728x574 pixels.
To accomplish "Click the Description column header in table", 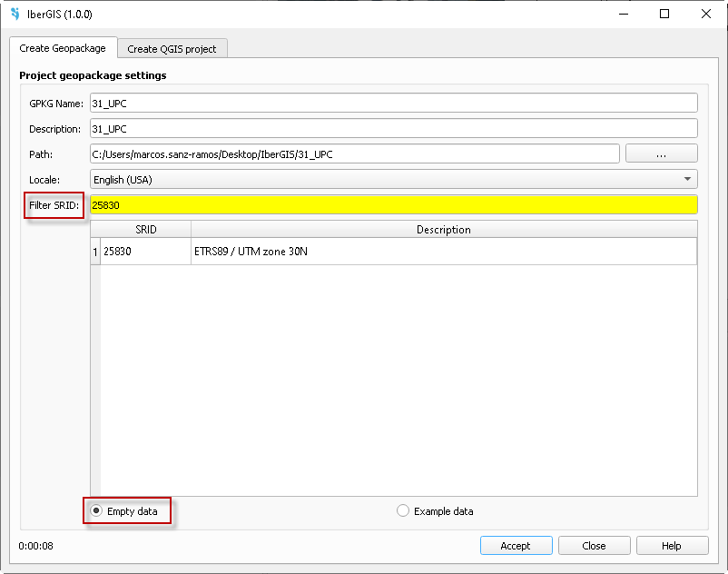I will [x=443, y=230].
